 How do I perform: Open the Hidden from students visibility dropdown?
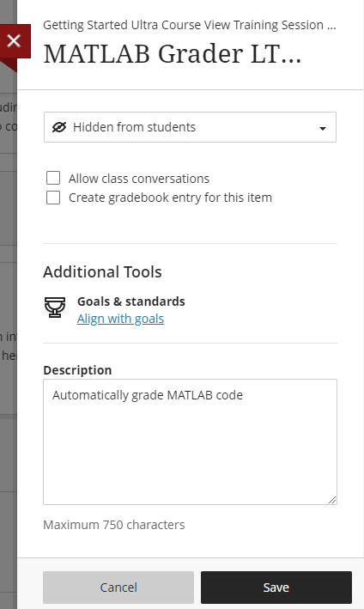pyautogui.click(x=190, y=127)
